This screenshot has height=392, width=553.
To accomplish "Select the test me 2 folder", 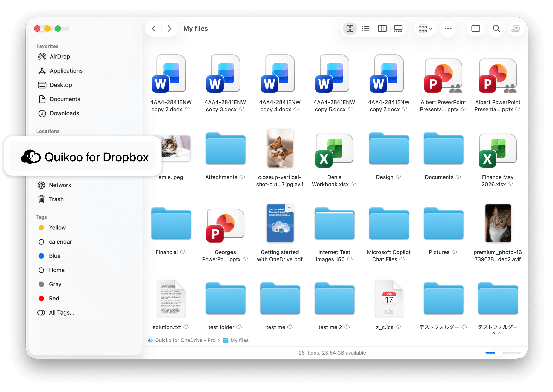I will click(x=334, y=299).
